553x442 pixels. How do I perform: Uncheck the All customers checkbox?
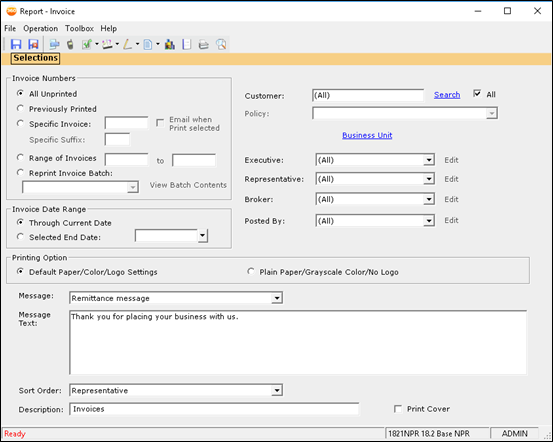pos(477,94)
